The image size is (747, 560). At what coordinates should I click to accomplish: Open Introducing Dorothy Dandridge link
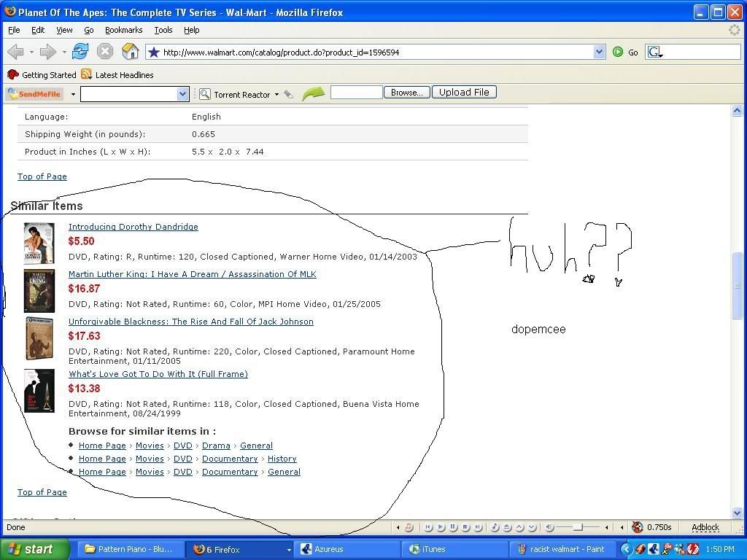point(133,227)
